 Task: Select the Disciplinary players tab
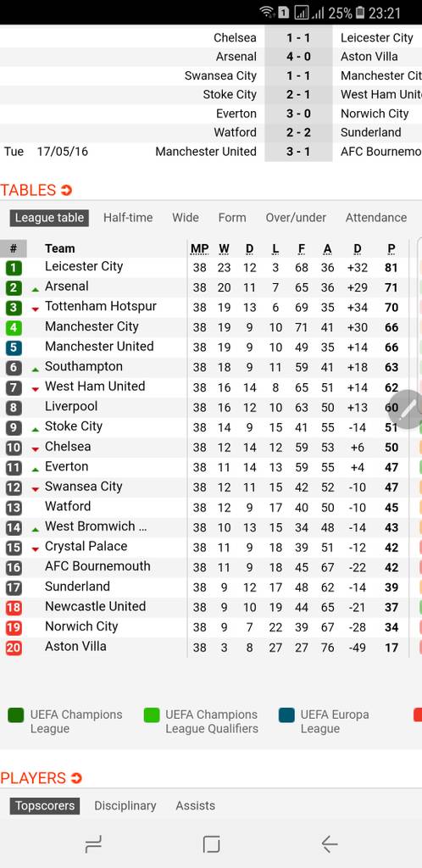(125, 805)
